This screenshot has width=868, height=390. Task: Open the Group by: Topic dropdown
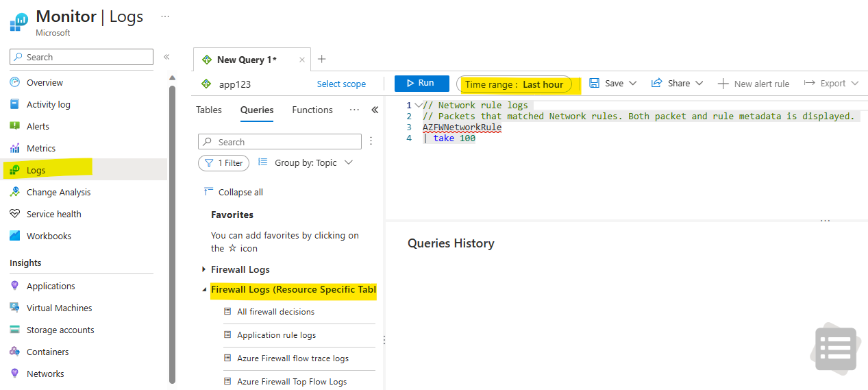(x=306, y=162)
